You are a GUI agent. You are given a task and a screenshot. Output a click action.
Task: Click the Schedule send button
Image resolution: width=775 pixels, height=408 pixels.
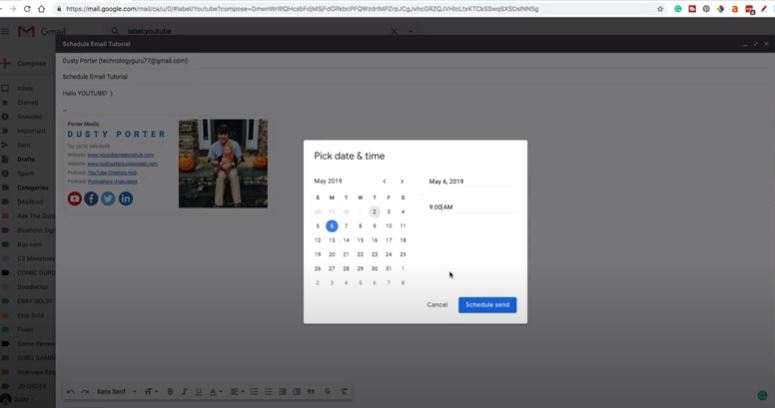(487, 305)
